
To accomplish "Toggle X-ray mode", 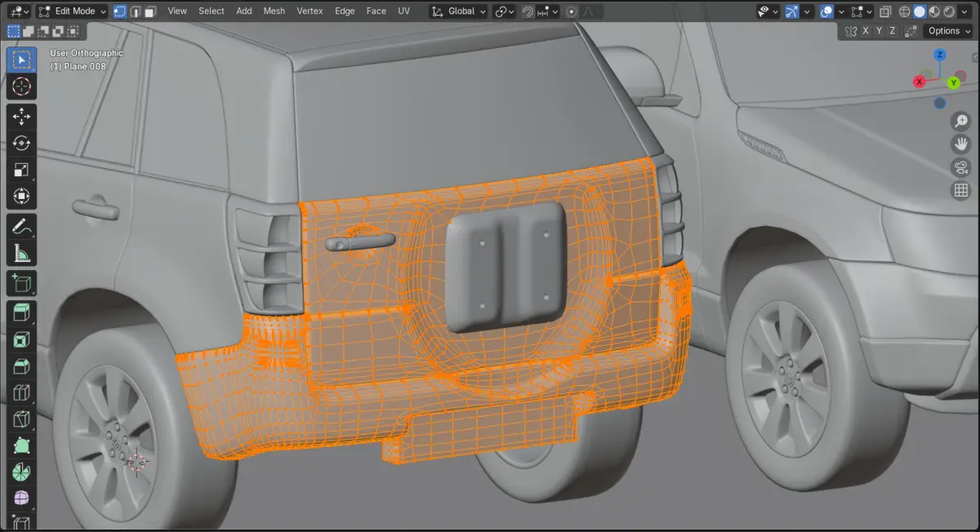I will pos(887,11).
